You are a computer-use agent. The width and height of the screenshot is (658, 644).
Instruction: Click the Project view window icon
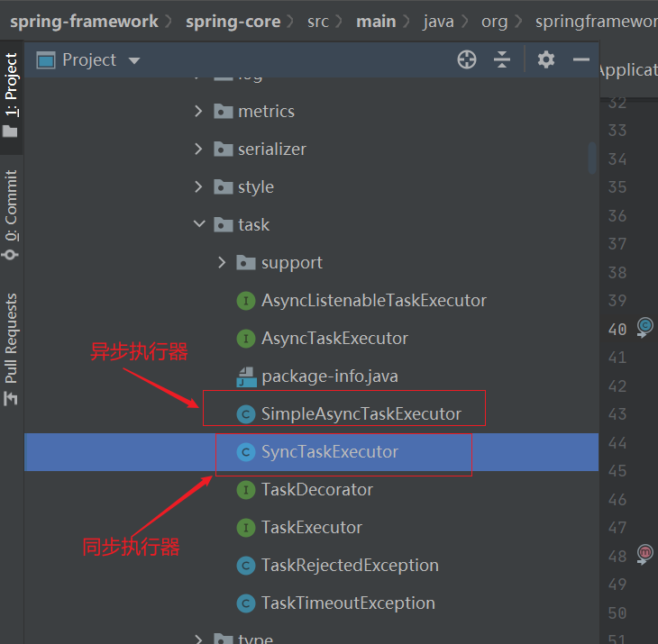click(46, 60)
